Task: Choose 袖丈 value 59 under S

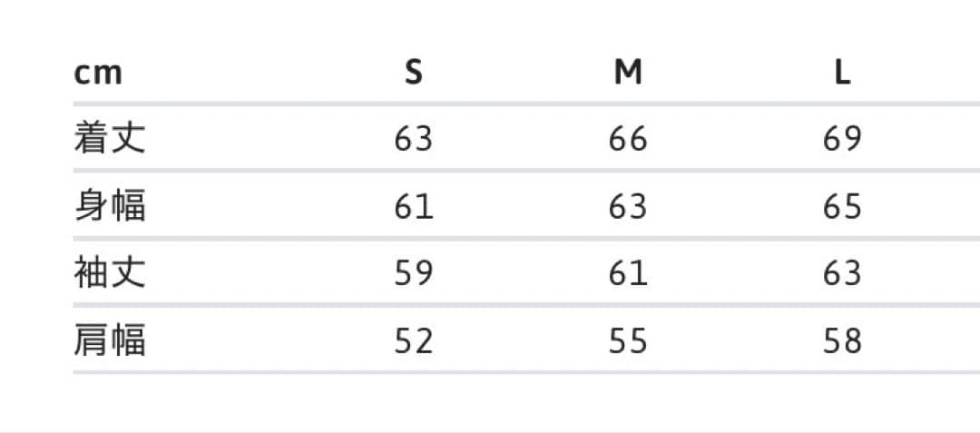Action: 414,273
